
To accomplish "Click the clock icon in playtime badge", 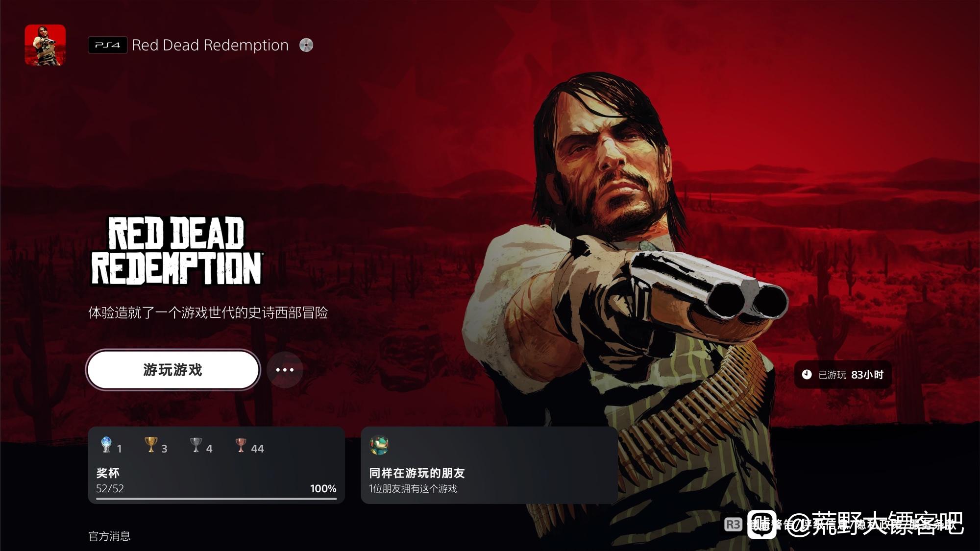I will (x=807, y=375).
